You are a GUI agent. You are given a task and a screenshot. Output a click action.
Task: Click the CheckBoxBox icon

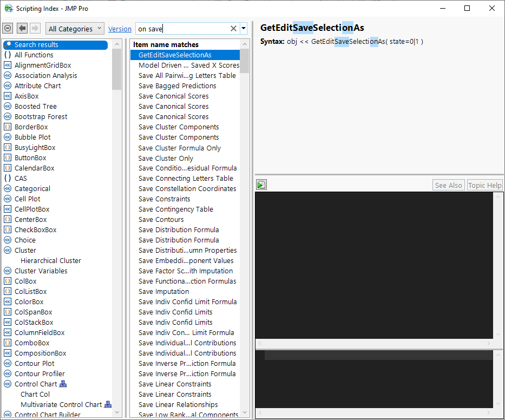click(8, 229)
